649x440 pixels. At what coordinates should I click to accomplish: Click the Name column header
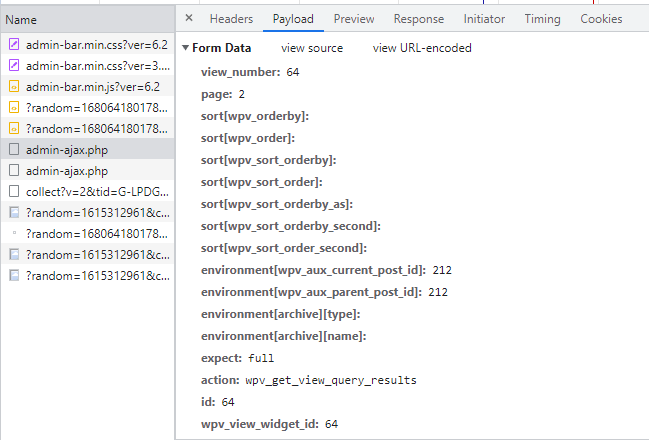click(x=88, y=20)
